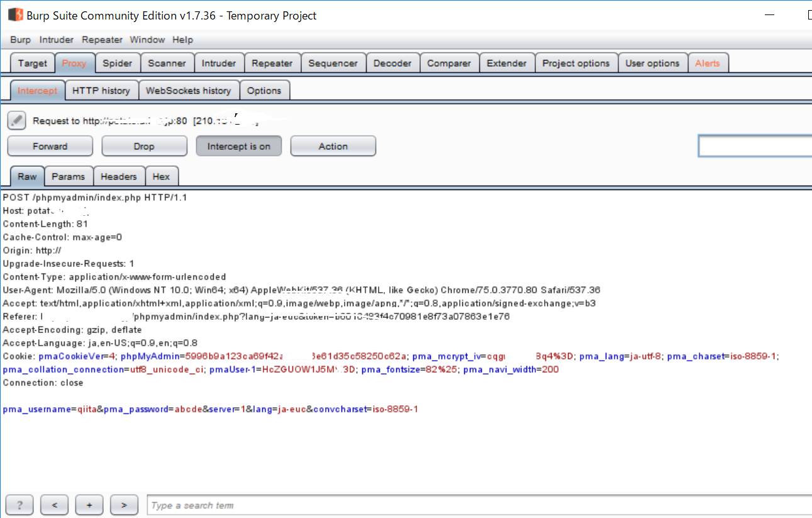Switch to the Params view tab
812x518 pixels.
(68, 176)
